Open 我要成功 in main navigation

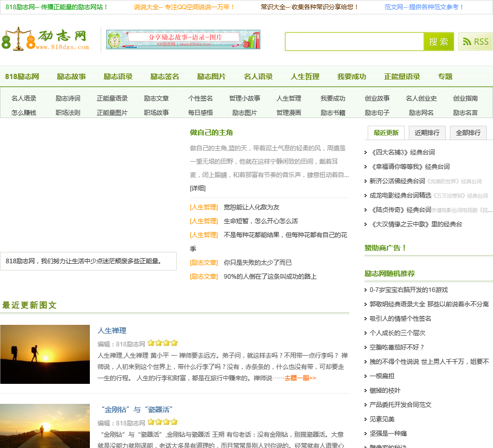tap(352, 76)
